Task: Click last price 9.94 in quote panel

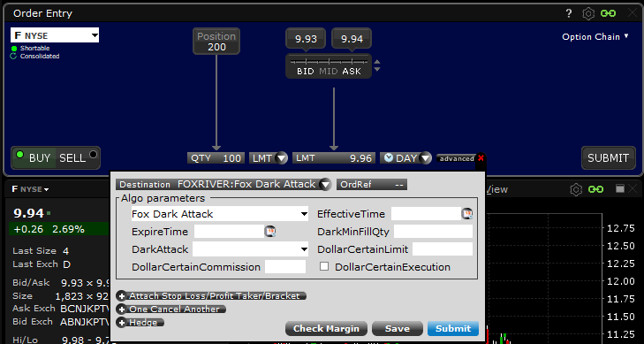Action: (29, 213)
